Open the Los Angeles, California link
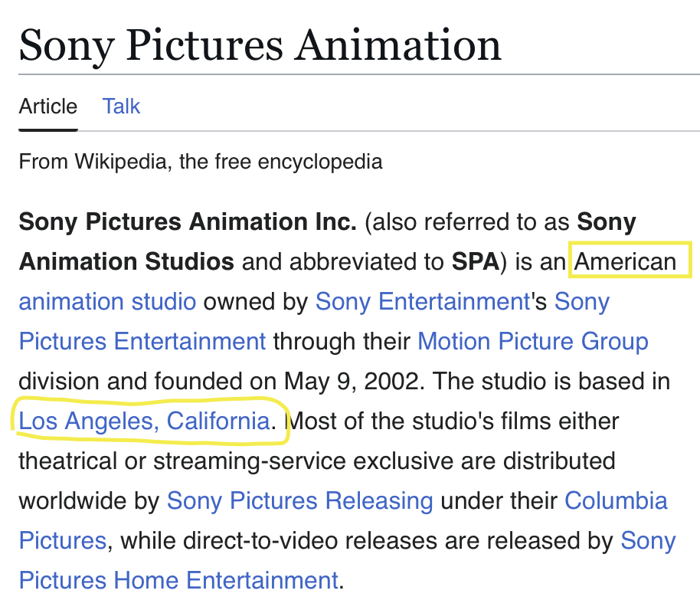700x610 pixels. coord(144,421)
